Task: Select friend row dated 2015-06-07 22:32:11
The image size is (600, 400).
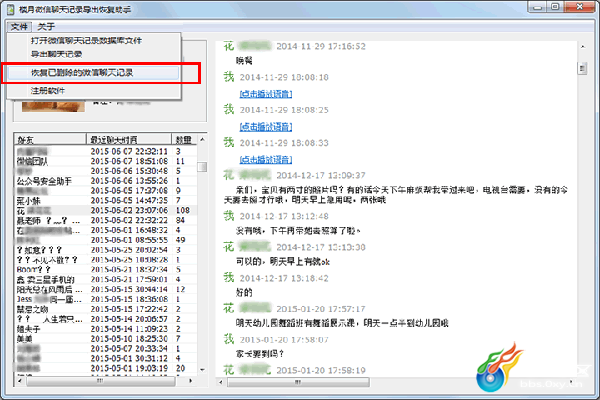Action: [x=106, y=152]
